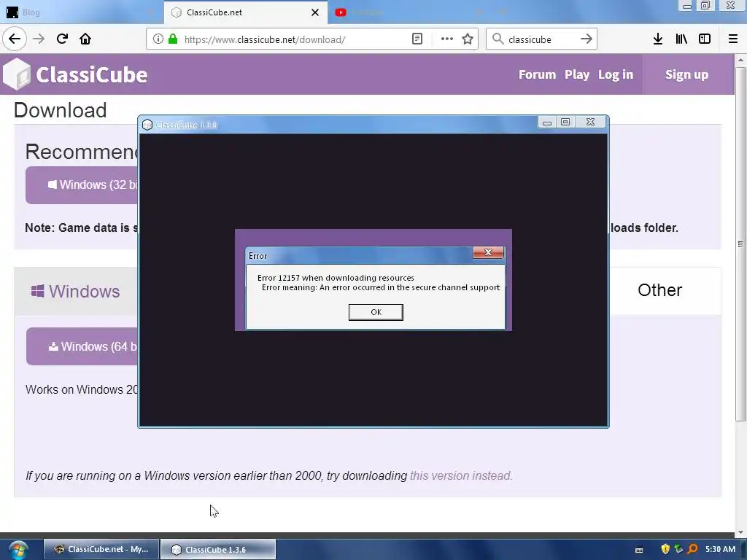Switch to ClassiCube 1.3.6 taskbar button
This screenshot has height=560, width=747.
218,550
